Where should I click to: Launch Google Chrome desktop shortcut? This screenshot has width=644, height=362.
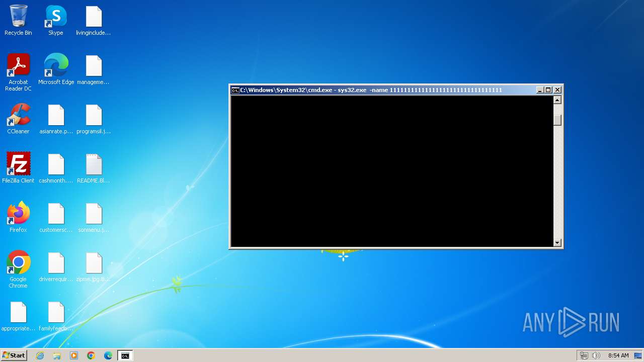18,269
